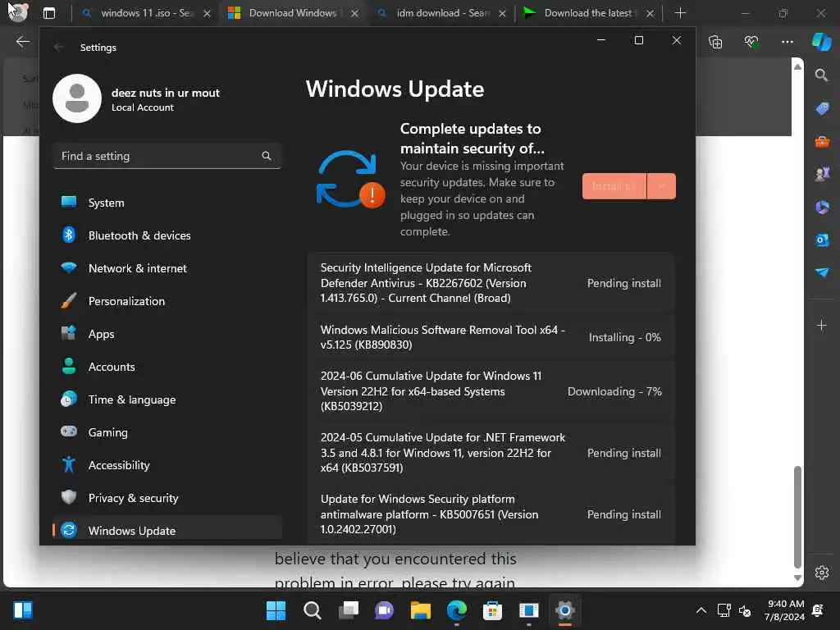Select the Malicious Software Removal Tool row
This screenshot has height=630, width=840.
(x=491, y=337)
